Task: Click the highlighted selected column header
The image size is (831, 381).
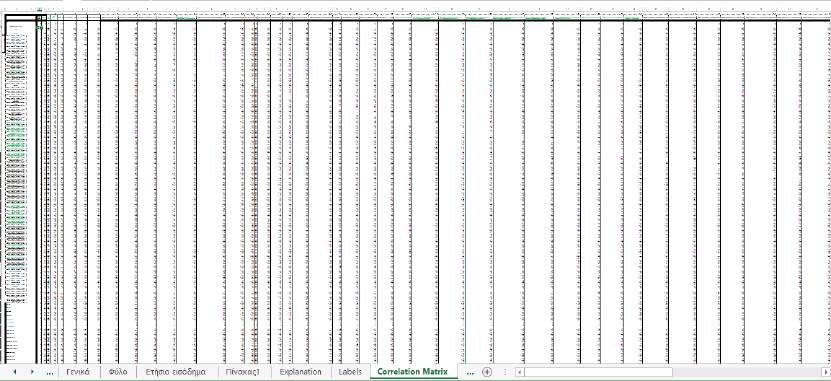Action: [x=39, y=10]
